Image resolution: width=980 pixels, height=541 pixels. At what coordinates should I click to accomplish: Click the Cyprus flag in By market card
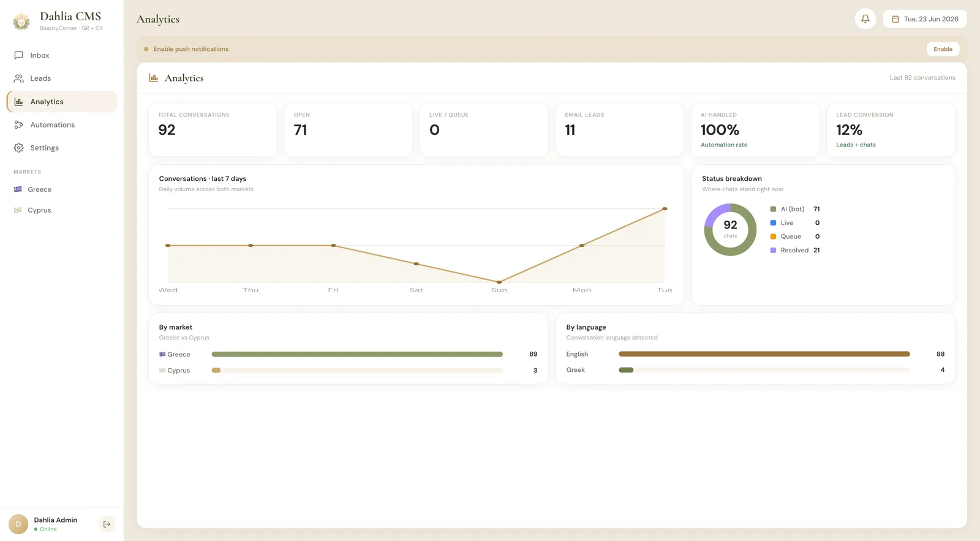click(162, 370)
